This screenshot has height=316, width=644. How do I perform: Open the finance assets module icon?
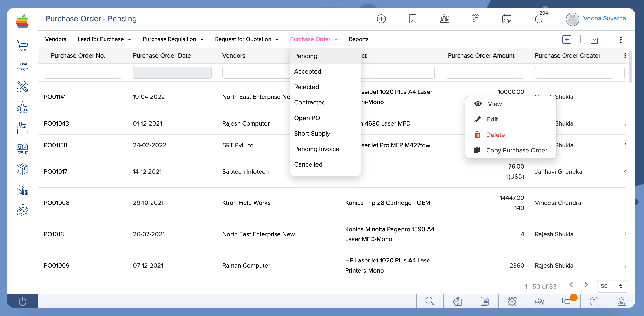tap(22, 148)
